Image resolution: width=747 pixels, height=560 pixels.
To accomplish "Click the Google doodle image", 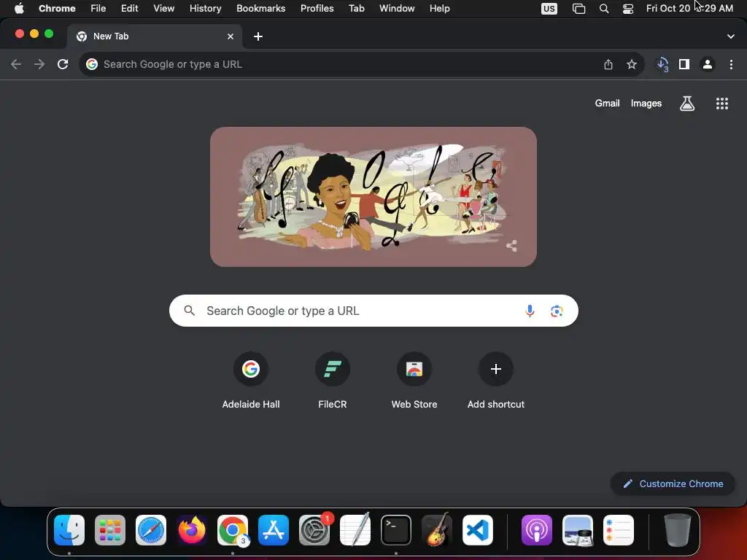I will click(x=373, y=197).
